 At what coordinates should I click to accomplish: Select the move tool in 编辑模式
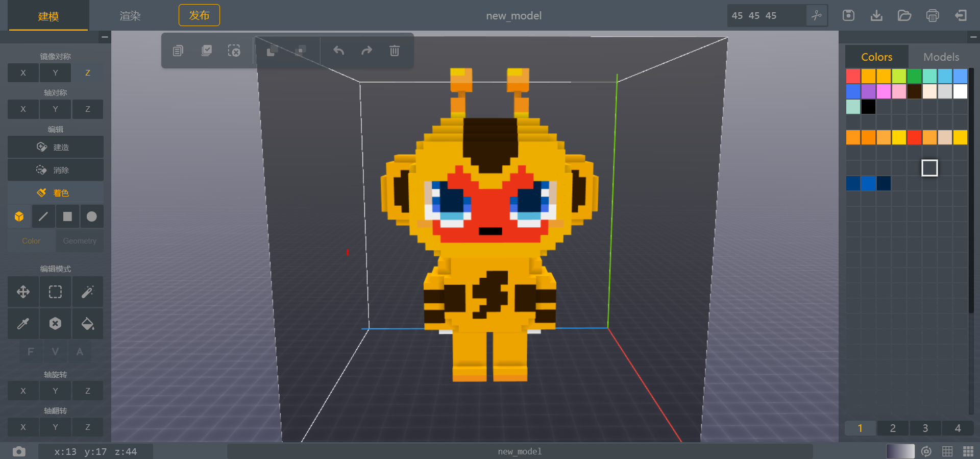click(23, 292)
